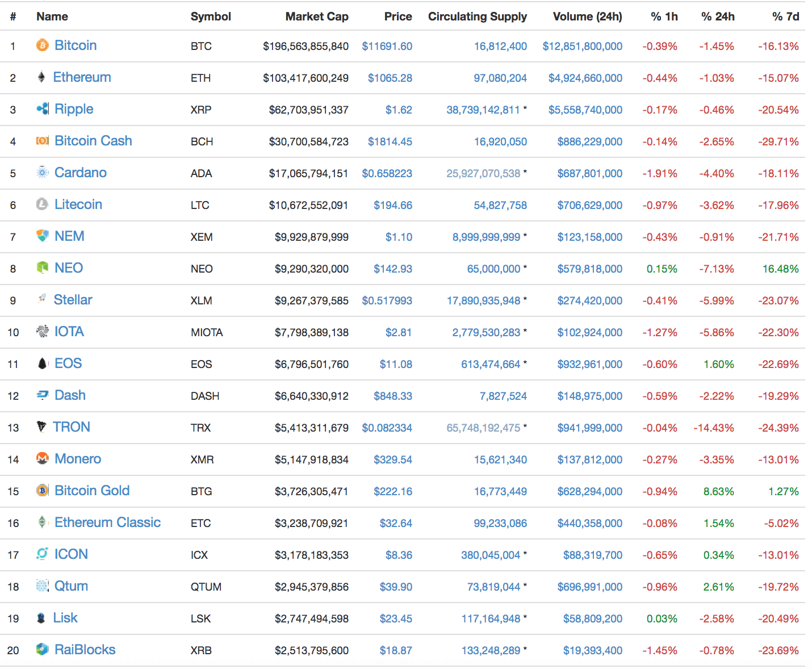Click the Dash logo icon
The height and width of the screenshot is (669, 812).
click(x=43, y=394)
